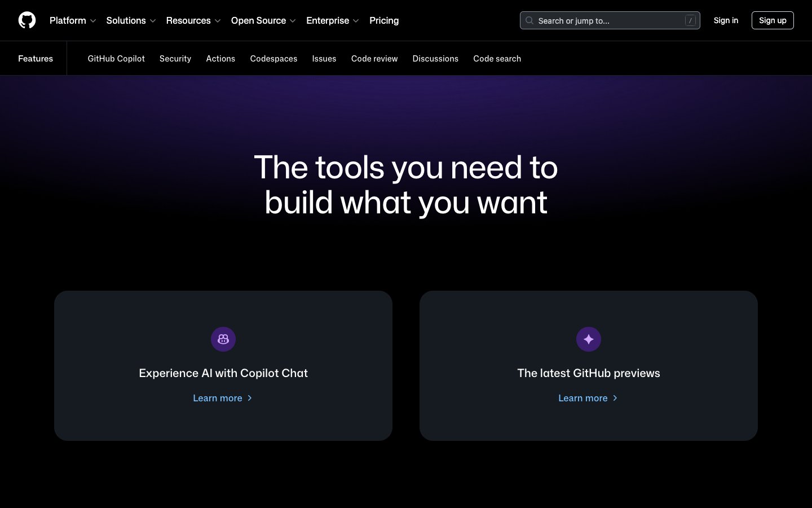Select the Copilot Chat icon on the left card
Image resolution: width=812 pixels, height=508 pixels.
click(223, 339)
